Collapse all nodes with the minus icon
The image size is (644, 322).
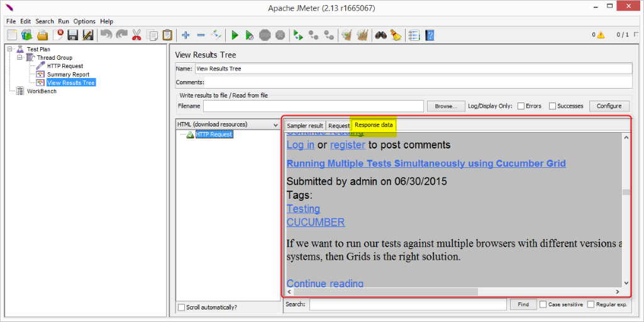coord(201,35)
